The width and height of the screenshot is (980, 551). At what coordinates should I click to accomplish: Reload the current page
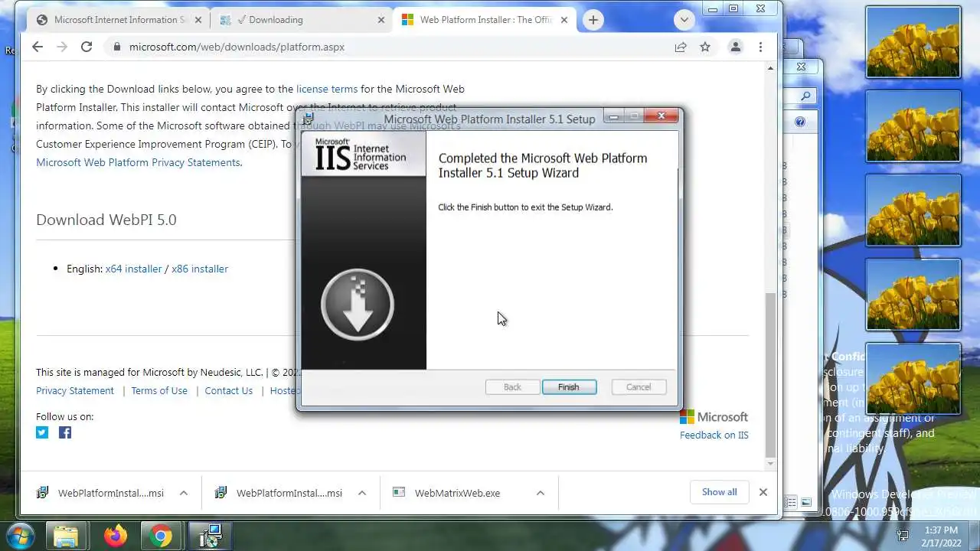pyautogui.click(x=87, y=47)
